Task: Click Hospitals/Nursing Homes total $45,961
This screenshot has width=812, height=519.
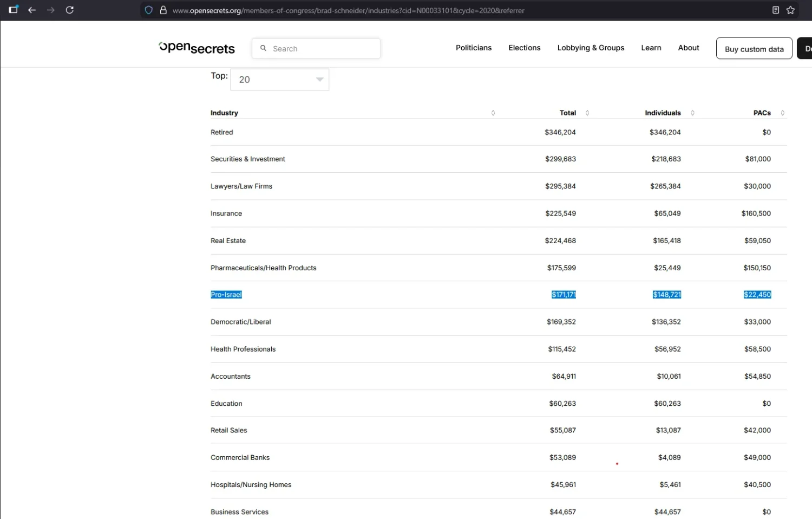Action: click(x=564, y=484)
